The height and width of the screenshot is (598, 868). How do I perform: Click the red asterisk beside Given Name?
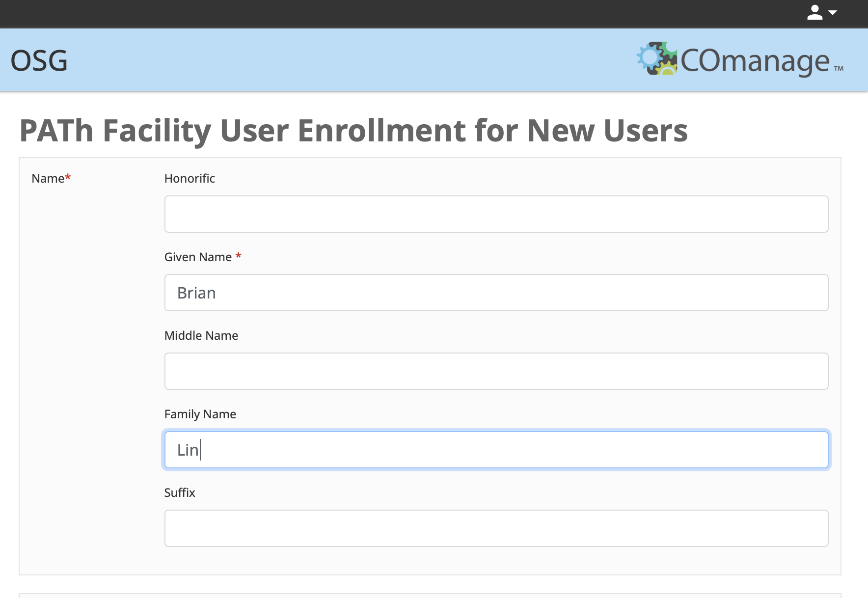pyautogui.click(x=239, y=256)
